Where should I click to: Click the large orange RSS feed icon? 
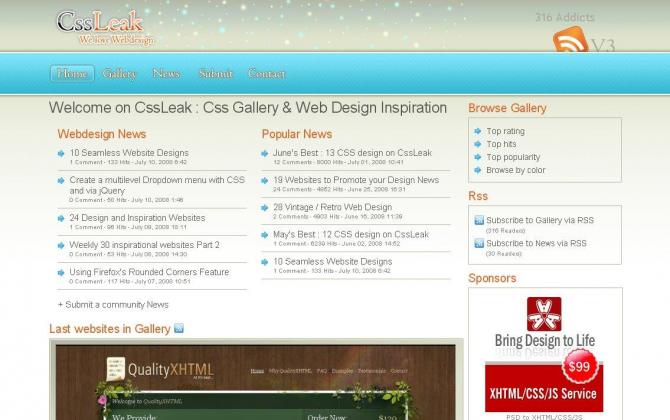(x=570, y=40)
